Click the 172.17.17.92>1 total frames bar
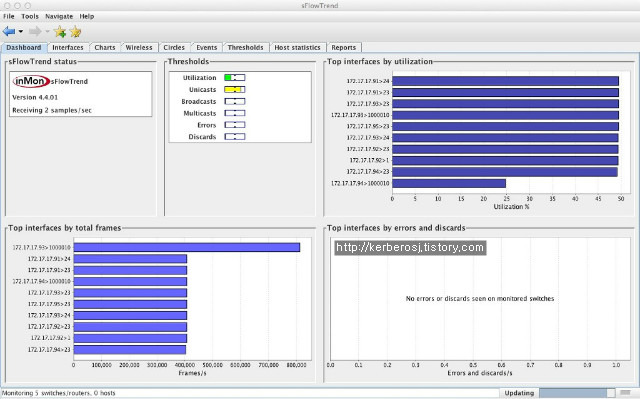This screenshot has height=399, width=640. coord(130,338)
